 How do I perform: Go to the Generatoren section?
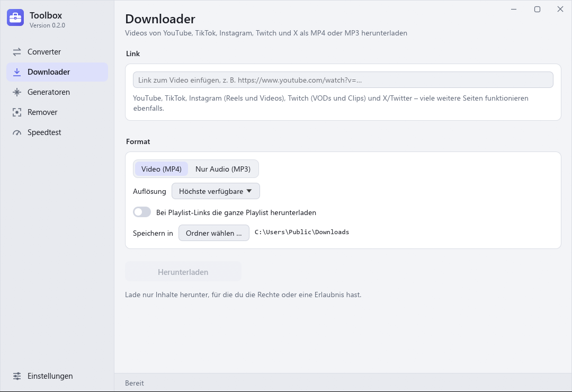57,92
